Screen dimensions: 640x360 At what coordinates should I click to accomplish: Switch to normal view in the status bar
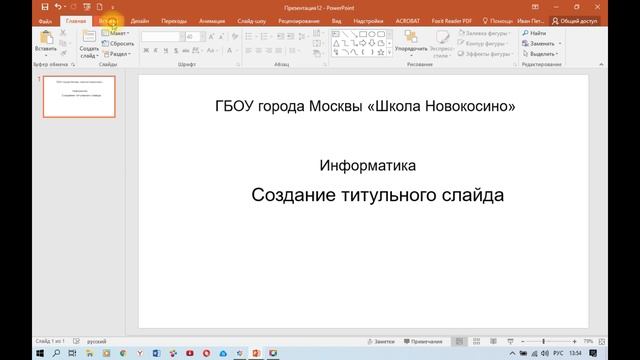[459, 341]
